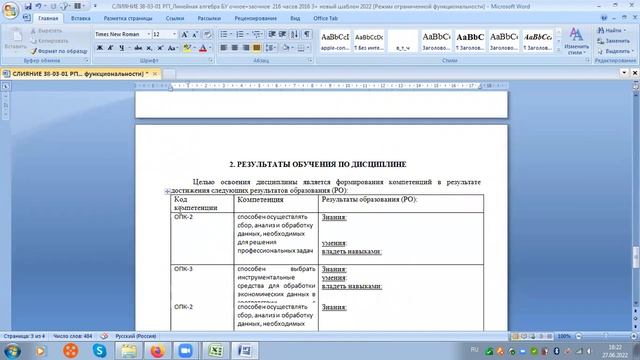Center the text alignment
The width and height of the screenshot is (640, 360).
(235, 48)
